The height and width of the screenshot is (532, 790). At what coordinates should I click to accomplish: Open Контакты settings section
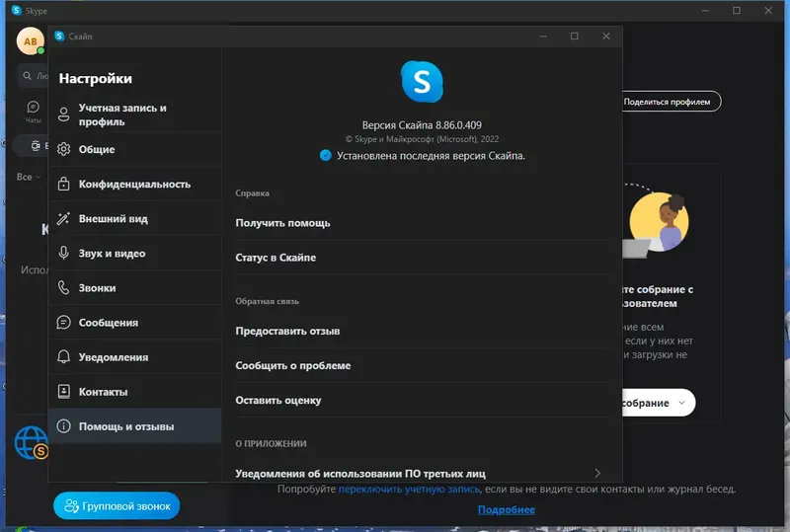[x=135, y=392]
